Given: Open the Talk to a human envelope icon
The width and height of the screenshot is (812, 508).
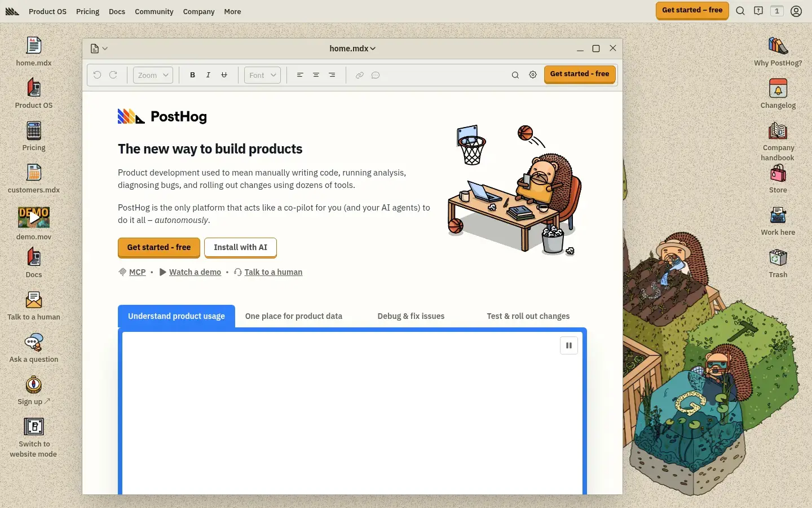Looking at the screenshot, I should point(34,300).
